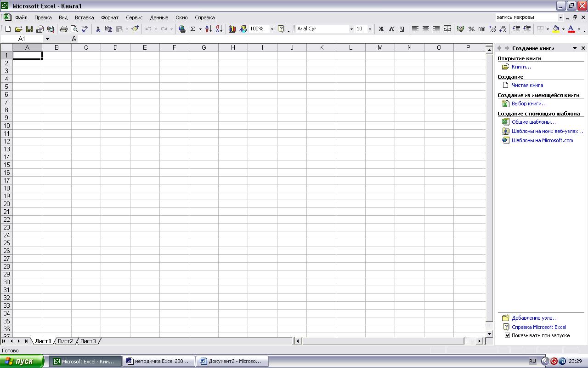Viewport: 588px width, 368px height.
Task: Apply thousands separator format
Action: click(482, 29)
